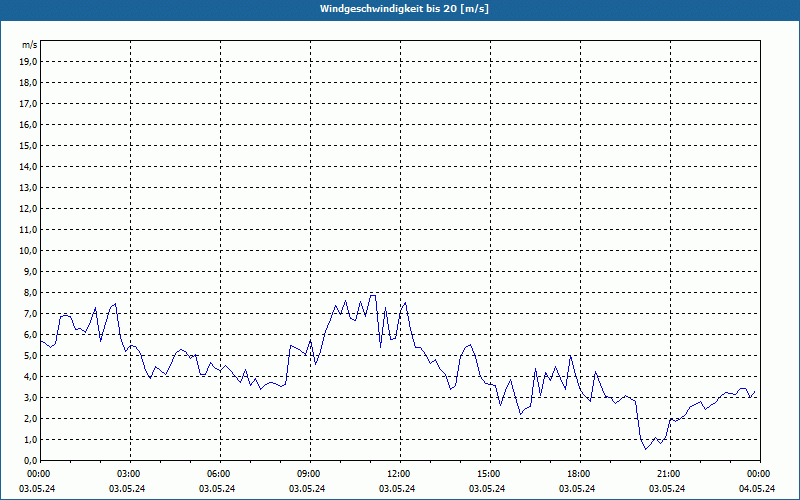Select the 5,0 y-axis value
Viewport: 800px width, 500px height.
30,356
